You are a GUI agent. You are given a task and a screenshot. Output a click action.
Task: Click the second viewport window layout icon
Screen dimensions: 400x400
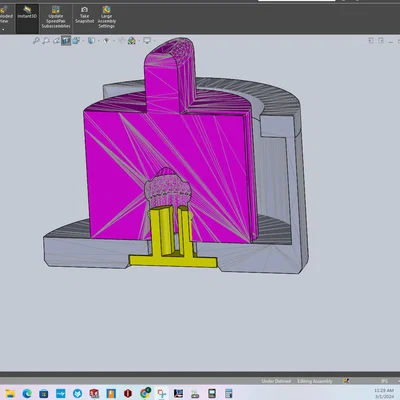381,41
